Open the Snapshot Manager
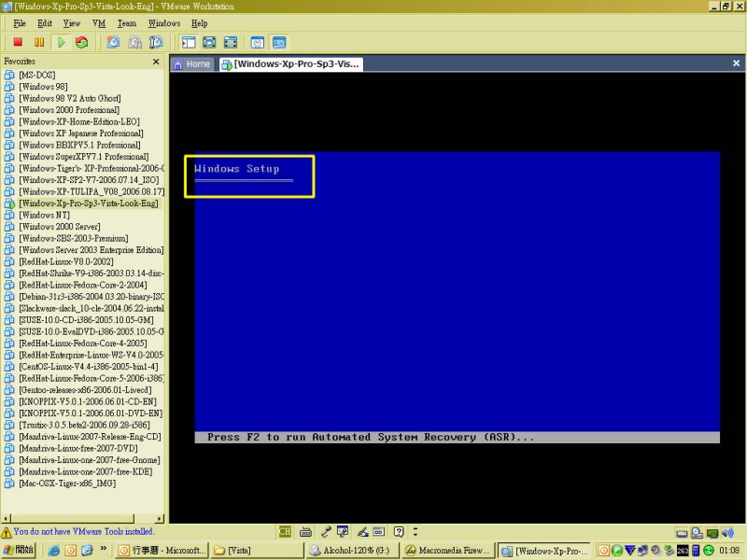The height and width of the screenshot is (560, 747). (x=156, y=42)
